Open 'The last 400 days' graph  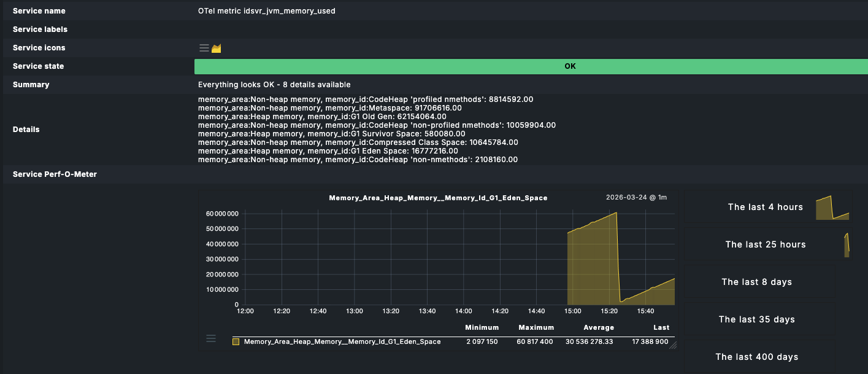[x=756, y=357]
